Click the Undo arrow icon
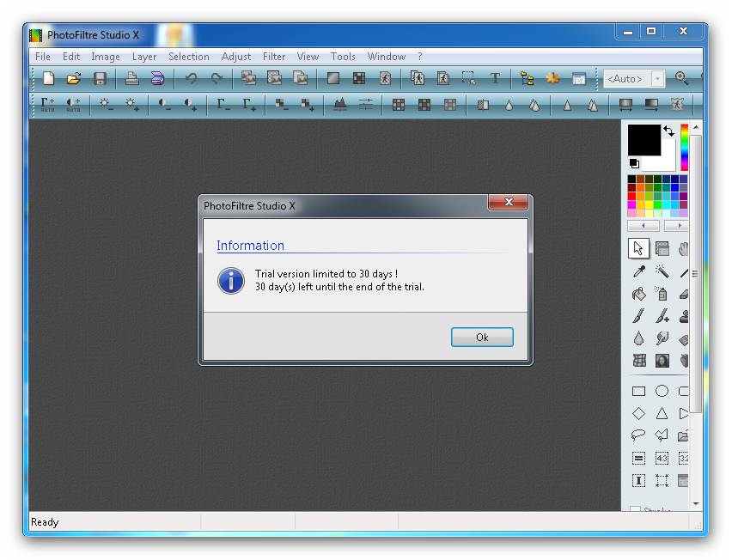The height and width of the screenshot is (560, 732). 191,78
